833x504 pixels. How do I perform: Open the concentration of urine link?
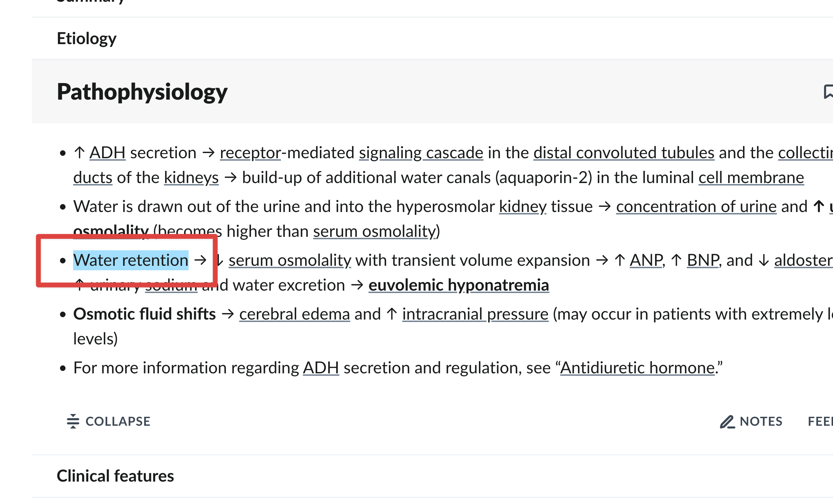coord(696,207)
